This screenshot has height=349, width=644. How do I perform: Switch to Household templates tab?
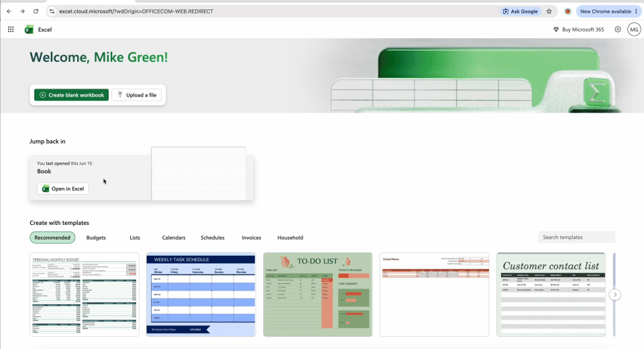[x=290, y=238]
